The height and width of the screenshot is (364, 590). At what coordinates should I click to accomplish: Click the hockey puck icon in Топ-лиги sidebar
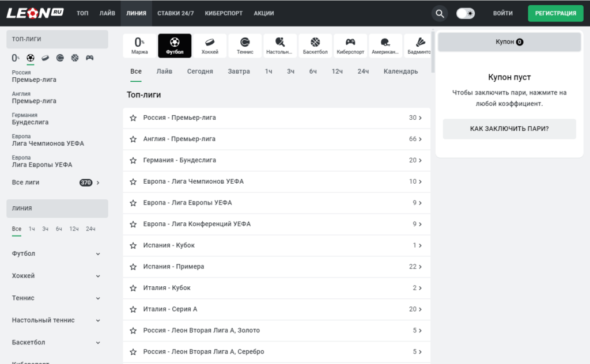[x=45, y=58]
